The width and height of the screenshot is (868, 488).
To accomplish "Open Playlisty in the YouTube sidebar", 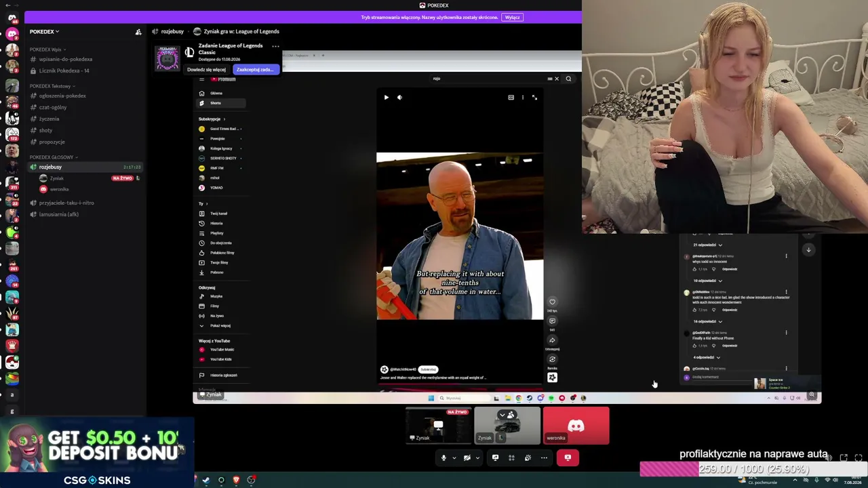I will click(x=221, y=233).
